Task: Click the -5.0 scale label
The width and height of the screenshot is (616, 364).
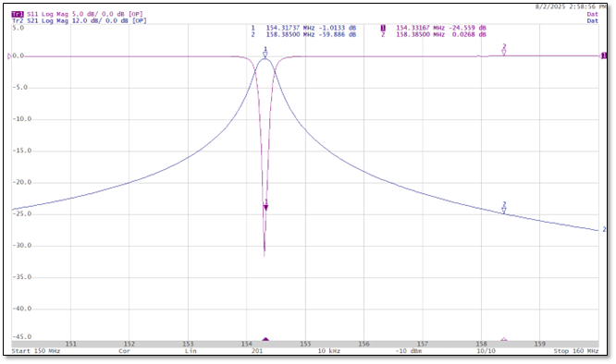Action: (x=19, y=87)
